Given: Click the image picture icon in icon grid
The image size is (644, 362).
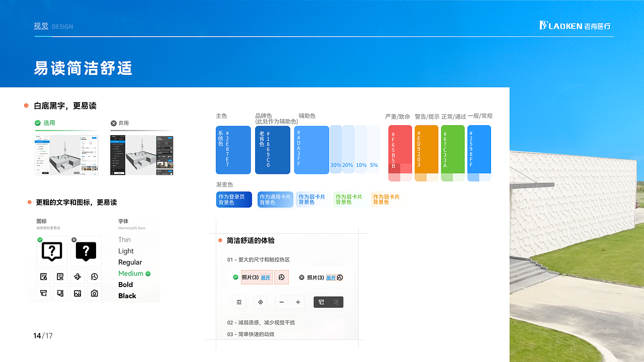Looking at the screenshot, I should click(77, 293).
